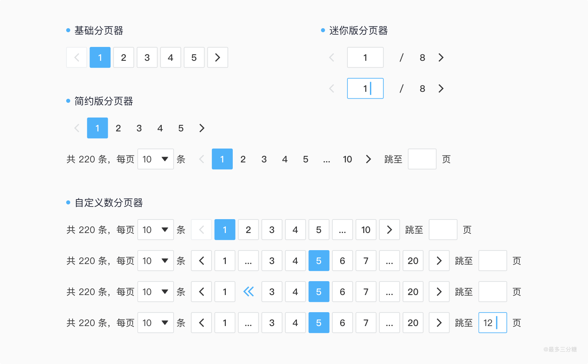Click next arrow in the simple pager without total count

(x=201, y=128)
